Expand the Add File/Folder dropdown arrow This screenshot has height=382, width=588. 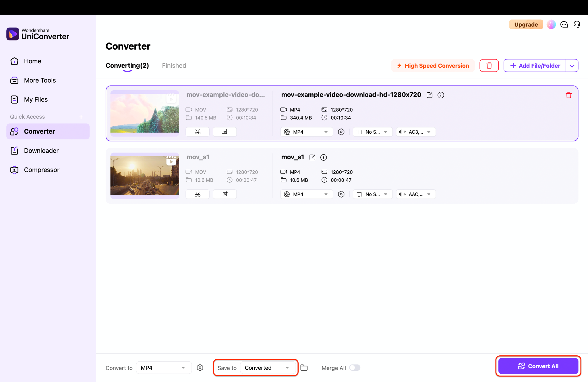click(572, 65)
